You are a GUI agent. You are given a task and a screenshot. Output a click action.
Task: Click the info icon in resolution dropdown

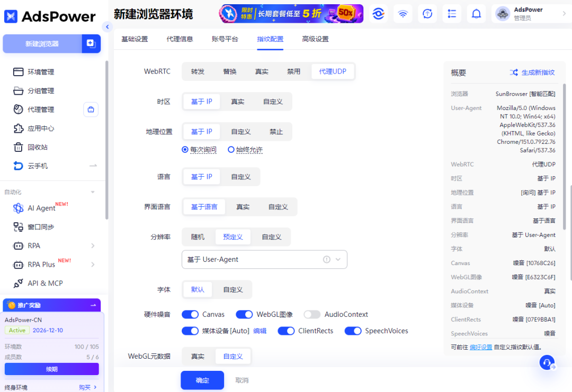coord(326,259)
